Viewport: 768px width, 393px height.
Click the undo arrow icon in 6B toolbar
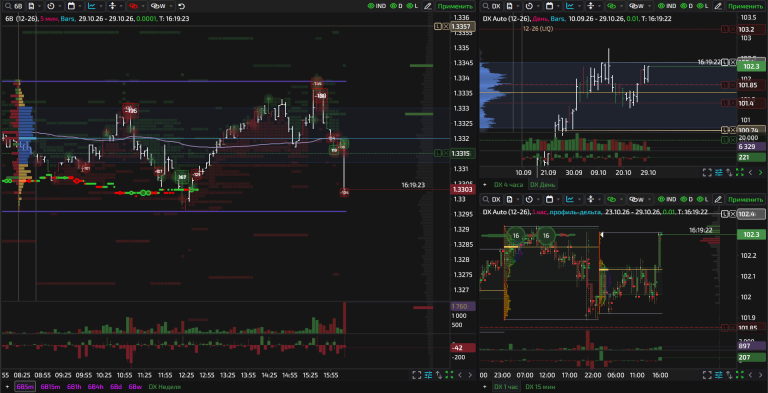(182, 6)
